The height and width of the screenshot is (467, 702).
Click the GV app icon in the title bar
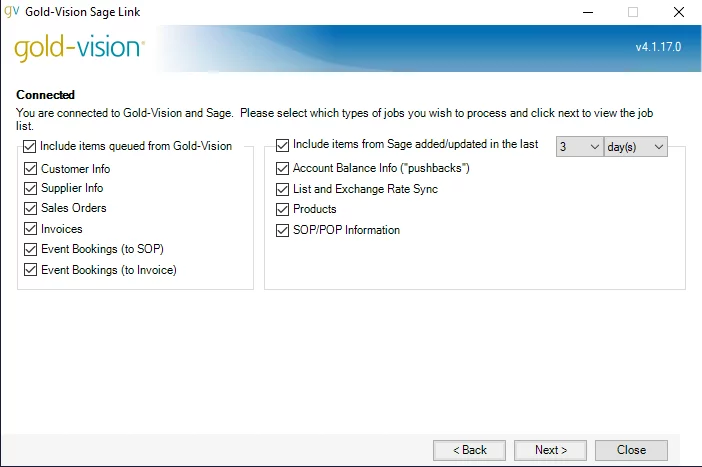pos(12,11)
